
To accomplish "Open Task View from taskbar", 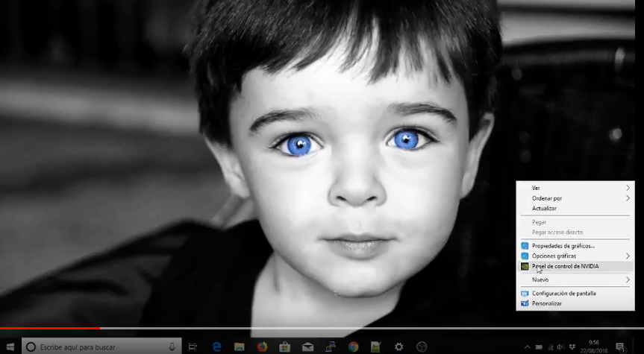I will [x=193, y=347].
